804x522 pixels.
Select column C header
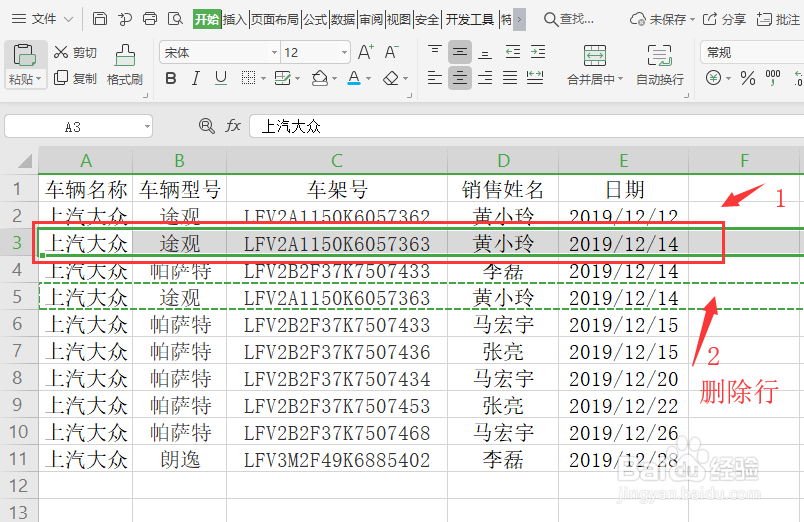pyautogui.click(x=336, y=161)
